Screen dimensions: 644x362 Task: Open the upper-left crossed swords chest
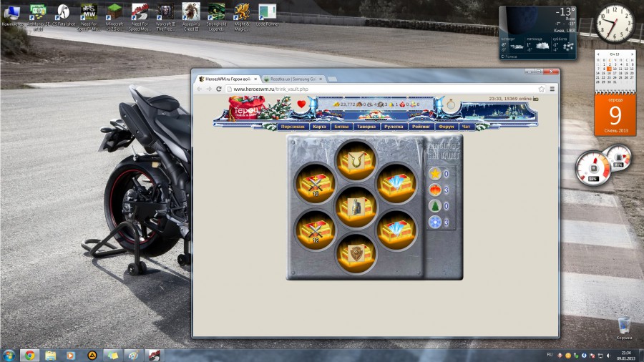pyautogui.click(x=315, y=183)
